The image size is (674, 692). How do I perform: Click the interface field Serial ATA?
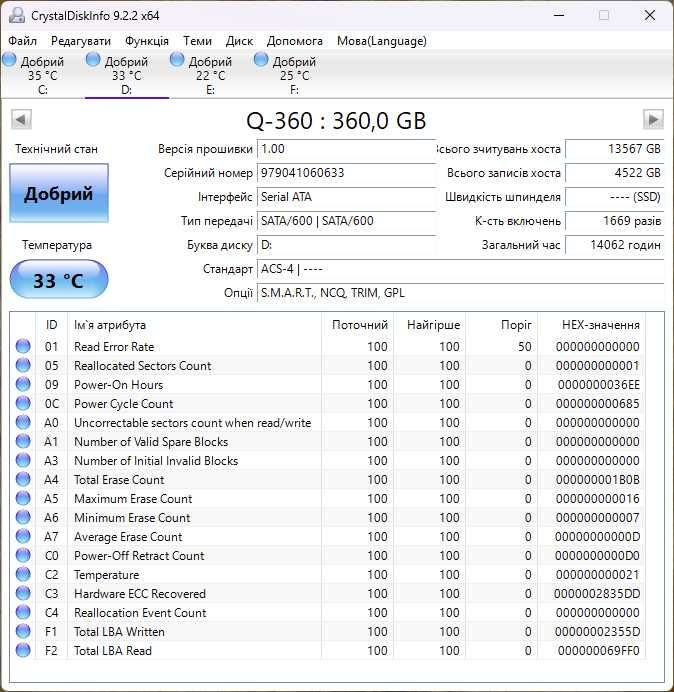346,196
